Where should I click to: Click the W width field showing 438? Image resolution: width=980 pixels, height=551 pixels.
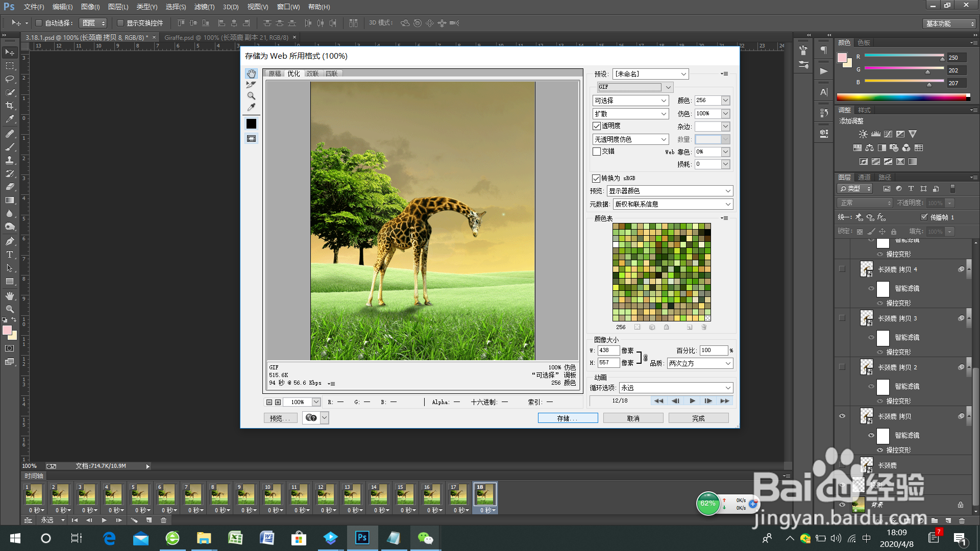coord(608,350)
